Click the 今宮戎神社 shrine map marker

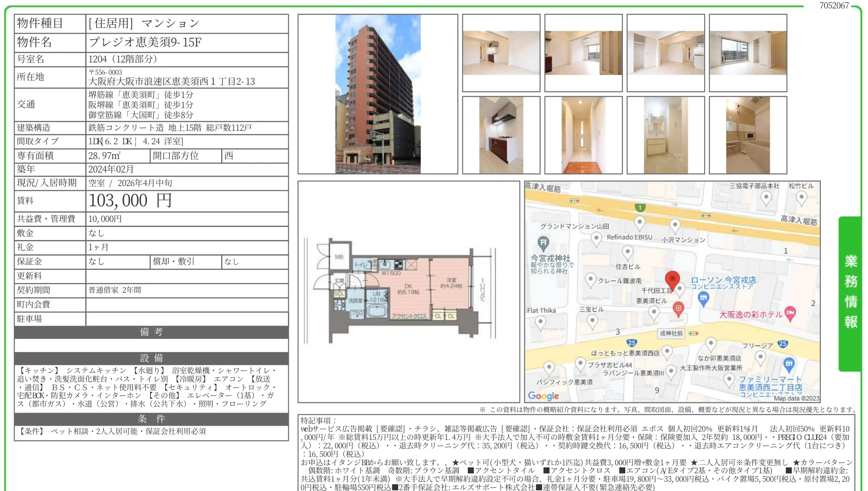coord(543,243)
